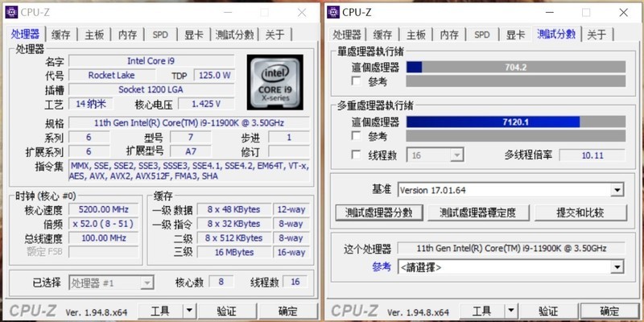The width and height of the screenshot is (644, 322).
Task: Click the empty single-thread reference bar
Action: 516,81
